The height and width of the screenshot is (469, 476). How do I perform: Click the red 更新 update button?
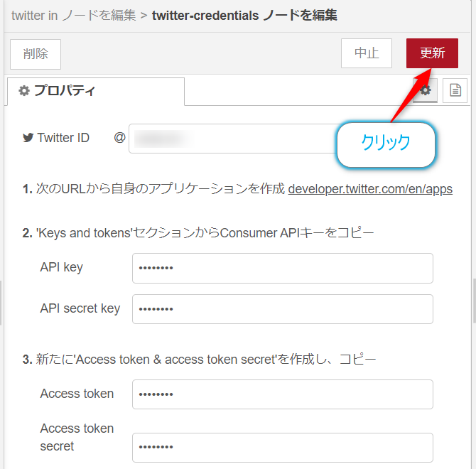pyautogui.click(x=432, y=53)
